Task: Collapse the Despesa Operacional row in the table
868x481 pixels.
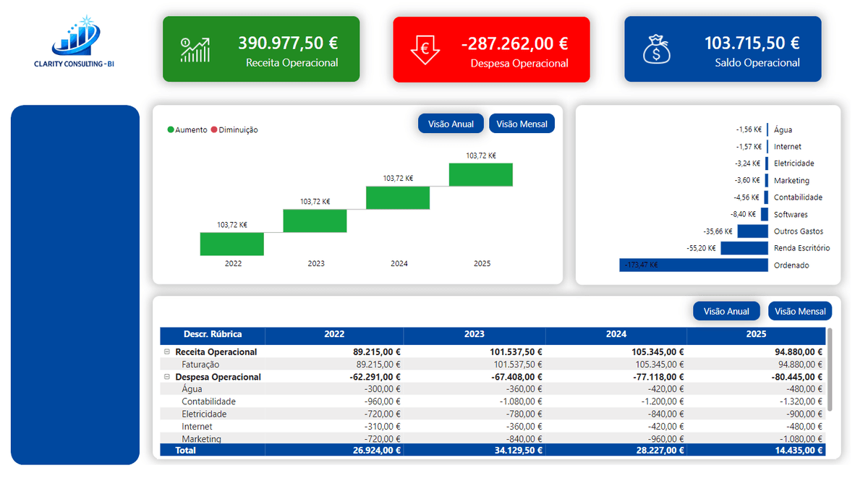Action: coord(166,376)
